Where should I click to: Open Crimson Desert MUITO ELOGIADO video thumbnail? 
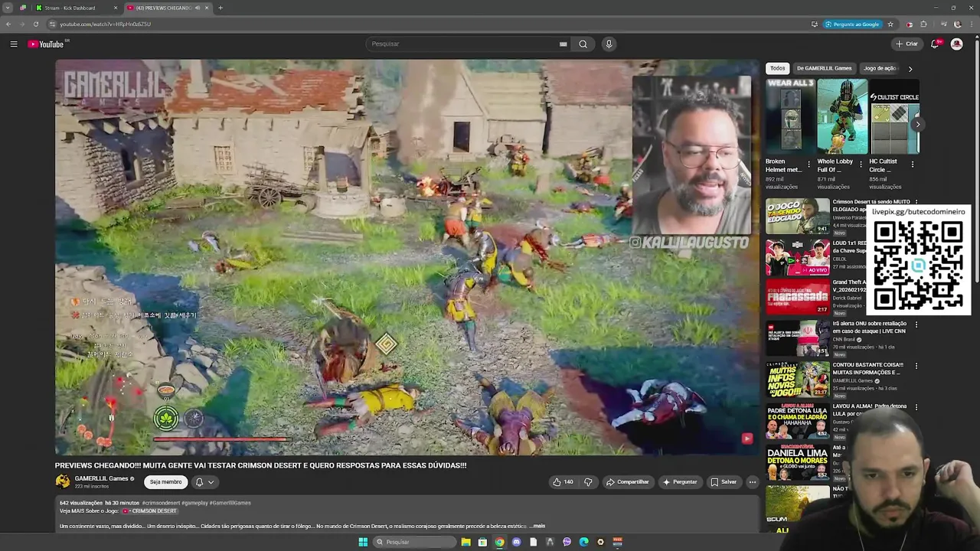798,216
